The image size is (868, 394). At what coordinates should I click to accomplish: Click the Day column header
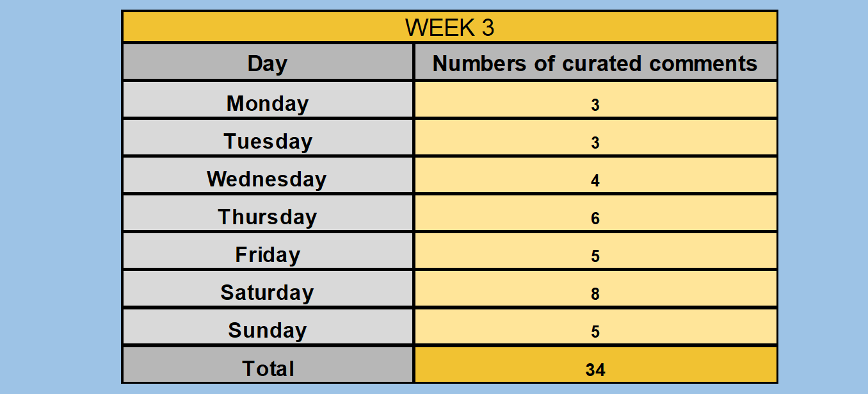268,62
